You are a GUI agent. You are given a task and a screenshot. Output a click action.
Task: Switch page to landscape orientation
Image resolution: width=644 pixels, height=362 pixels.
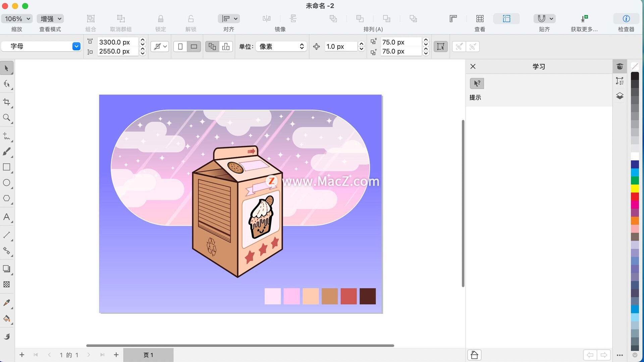coord(194,47)
